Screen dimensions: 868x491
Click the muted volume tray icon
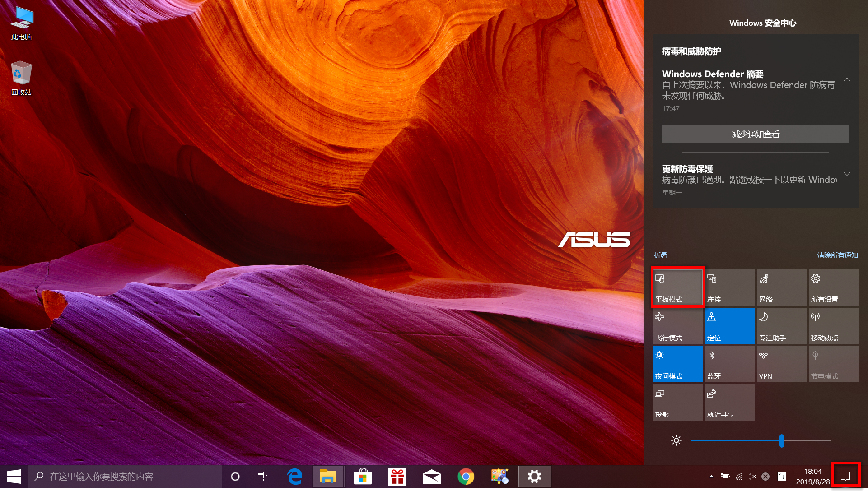(x=752, y=477)
